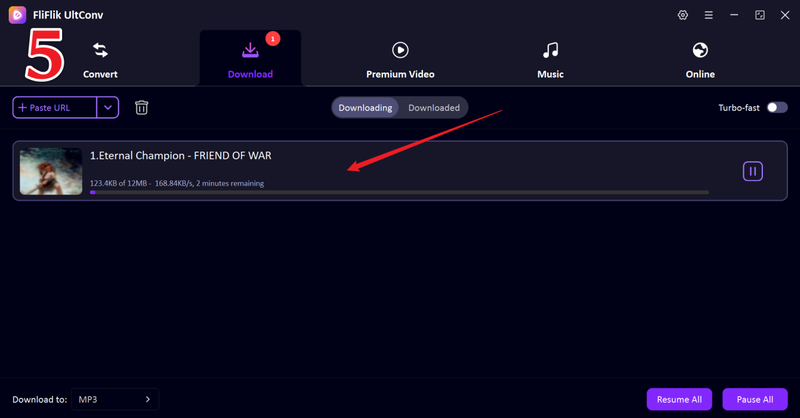Image resolution: width=800 pixels, height=418 pixels.
Task: Click the Music note icon
Action: [551, 50]
